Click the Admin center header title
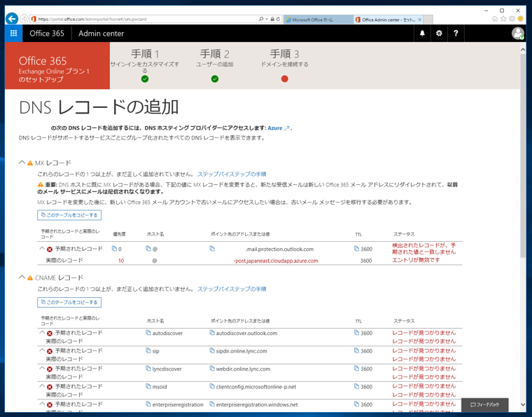The height and width of the screenshot is (417, 532). pyautogui.click(x=101, y=33)
